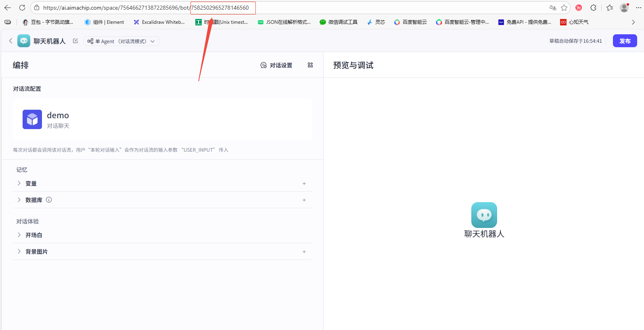
Task: Click the edit icon beside 聊天机器人 title
Action: click(75, 41)
